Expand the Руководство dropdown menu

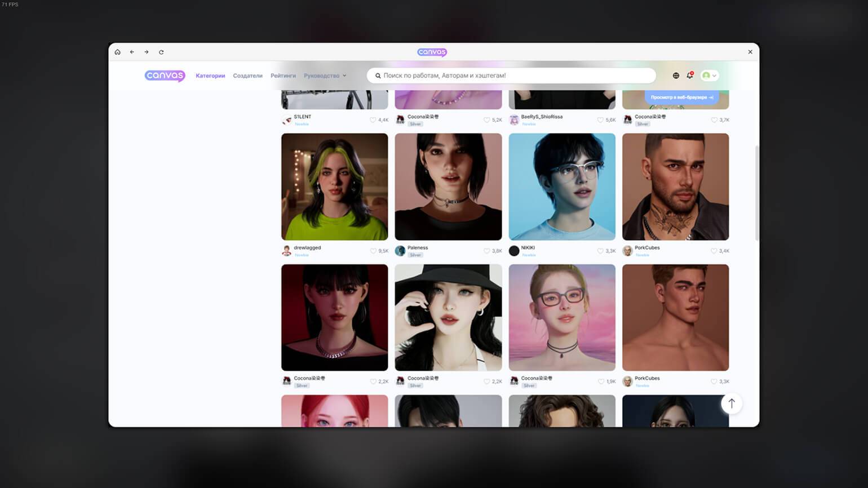[x=325, y=76]
